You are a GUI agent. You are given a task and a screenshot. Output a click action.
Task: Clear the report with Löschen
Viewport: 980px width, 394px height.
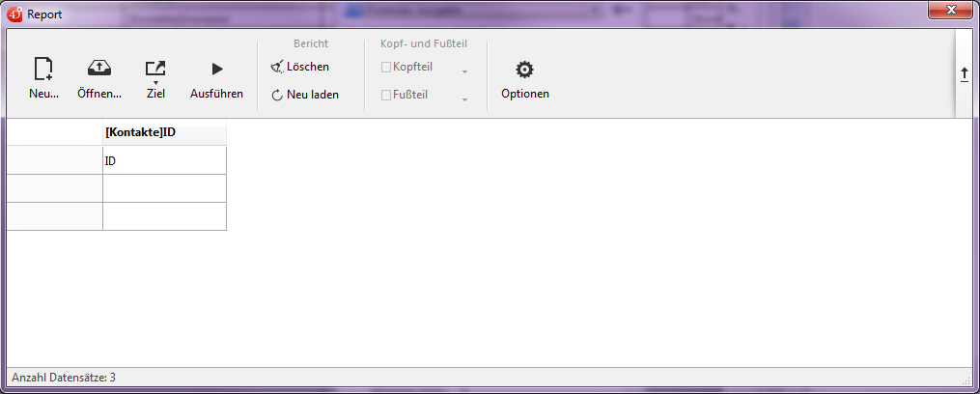300,67
